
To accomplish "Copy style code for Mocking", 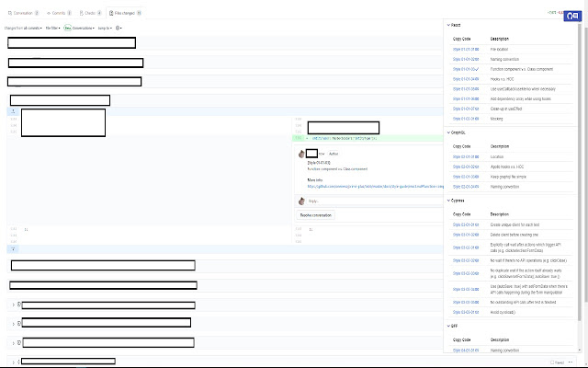I will click(x=466, y=119).
